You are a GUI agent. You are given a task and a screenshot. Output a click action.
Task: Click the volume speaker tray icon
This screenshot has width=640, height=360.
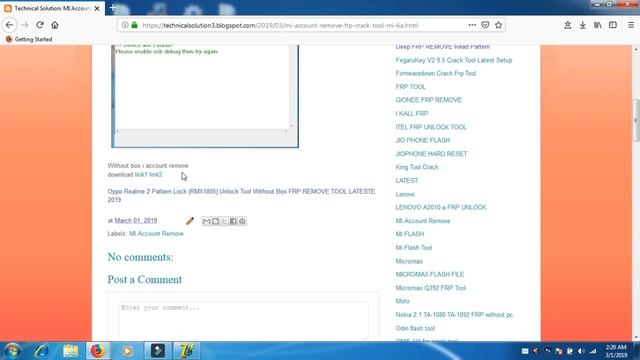click(581, 351)
